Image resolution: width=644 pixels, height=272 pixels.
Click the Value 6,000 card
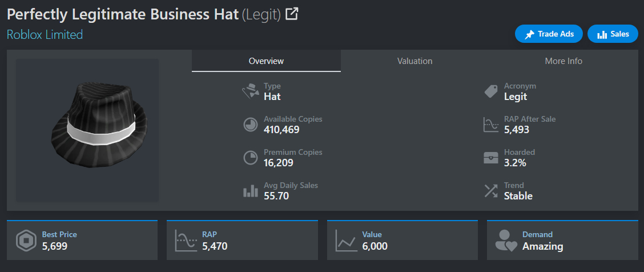click(402, 241)
